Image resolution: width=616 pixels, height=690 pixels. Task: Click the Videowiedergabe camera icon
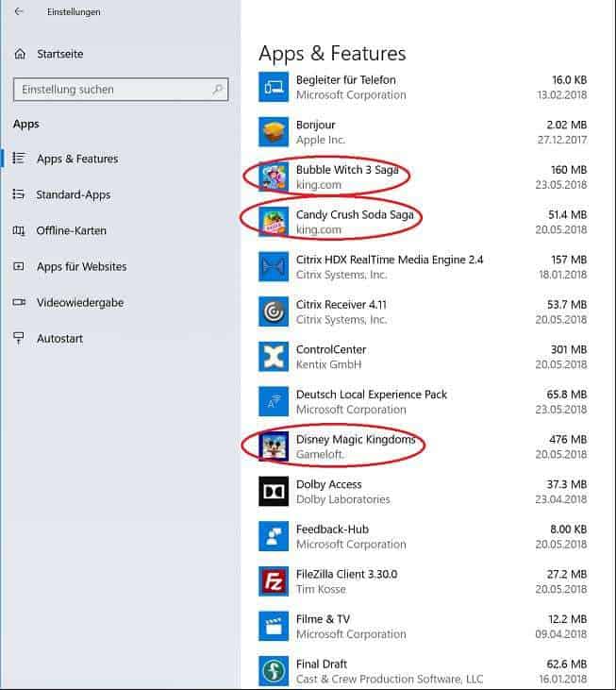pyautogui.click(x=19, y=302)
